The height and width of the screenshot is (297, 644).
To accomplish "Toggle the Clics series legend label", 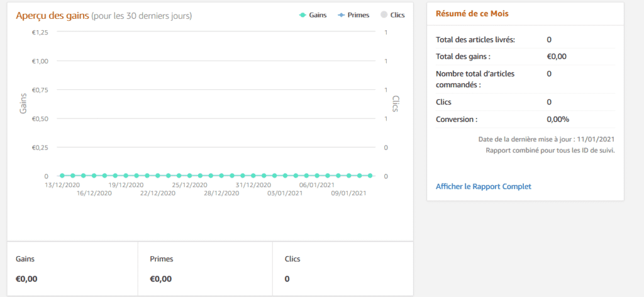I will (x=397, y=14).
